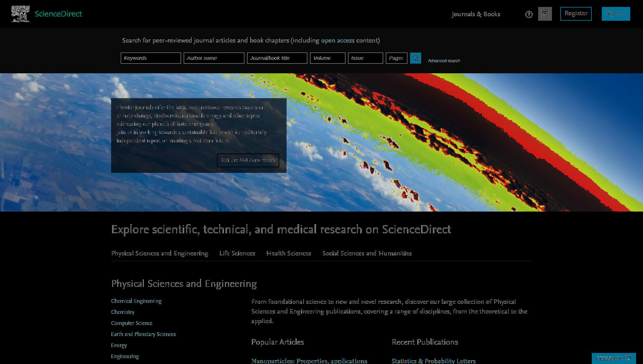Viewport: 643px width, 364px height.
Task: Open the Chemistry subject link
Action: point(123,312)
